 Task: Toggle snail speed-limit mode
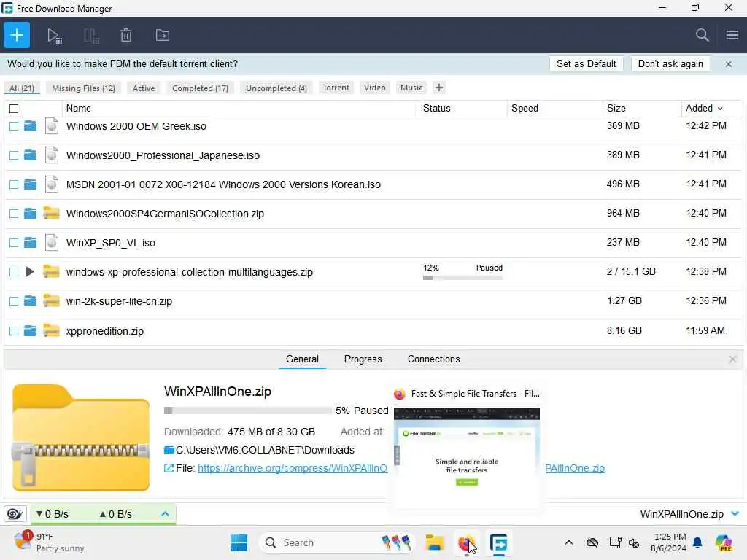coord(15,514)
